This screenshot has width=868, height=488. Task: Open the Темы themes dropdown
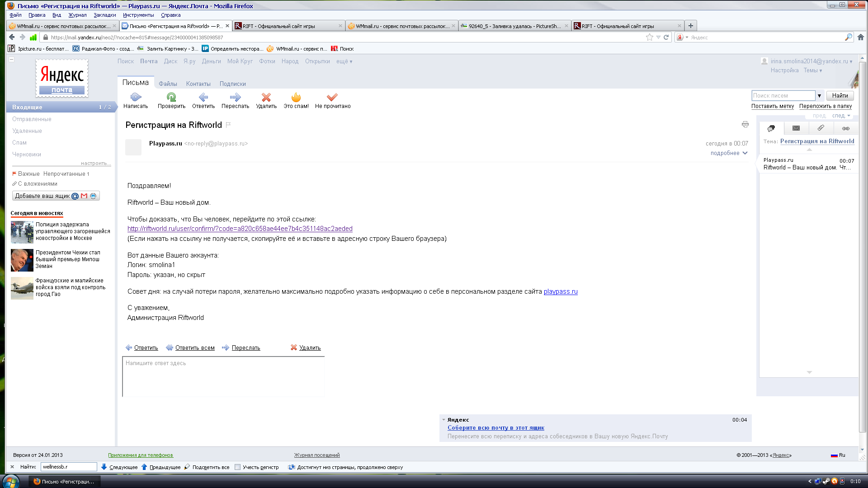click(812, 70)
